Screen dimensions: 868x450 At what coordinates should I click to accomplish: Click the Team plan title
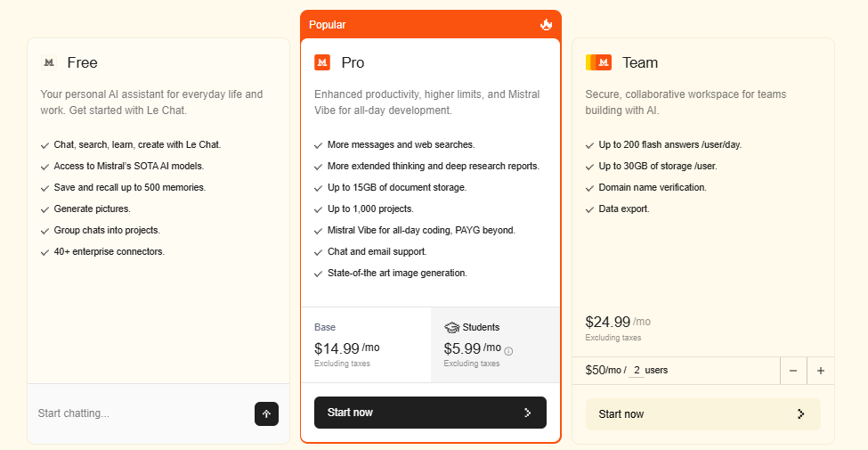[640, 62]
